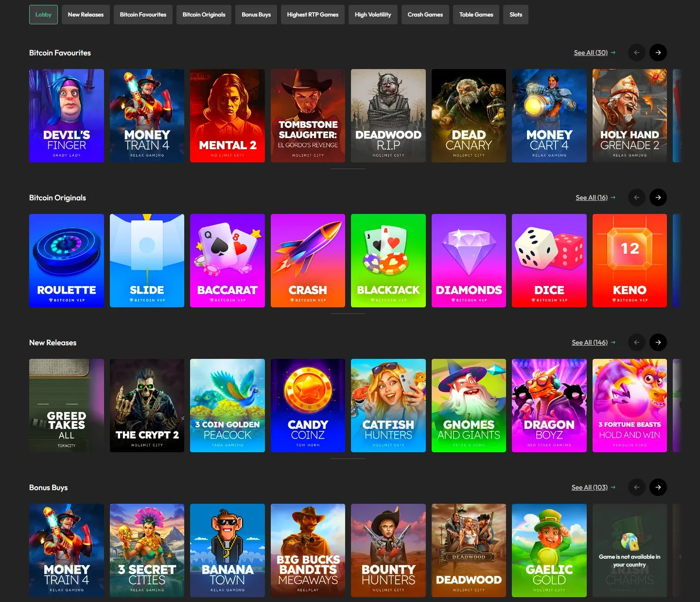
Task: Click the previous arrow for Bitcoin Originals
Action: [637, 197]
